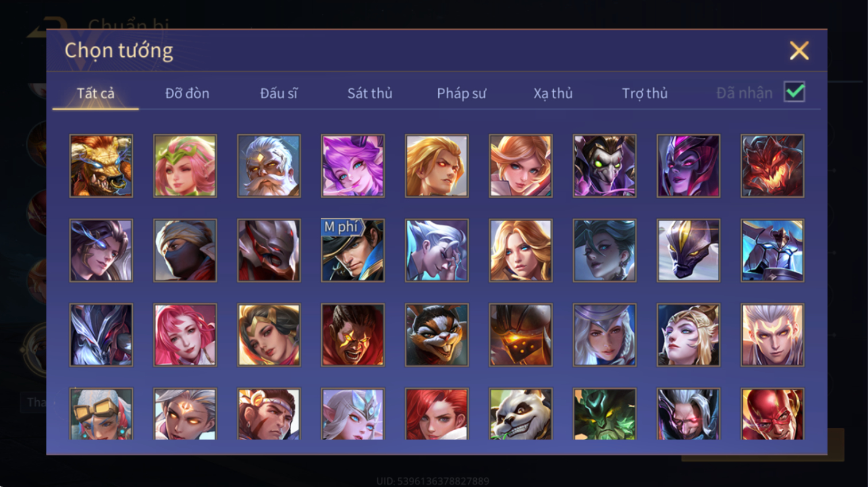868x487 pixels.
Task: Choose the white-bearded old man hero
Action: 269,166
